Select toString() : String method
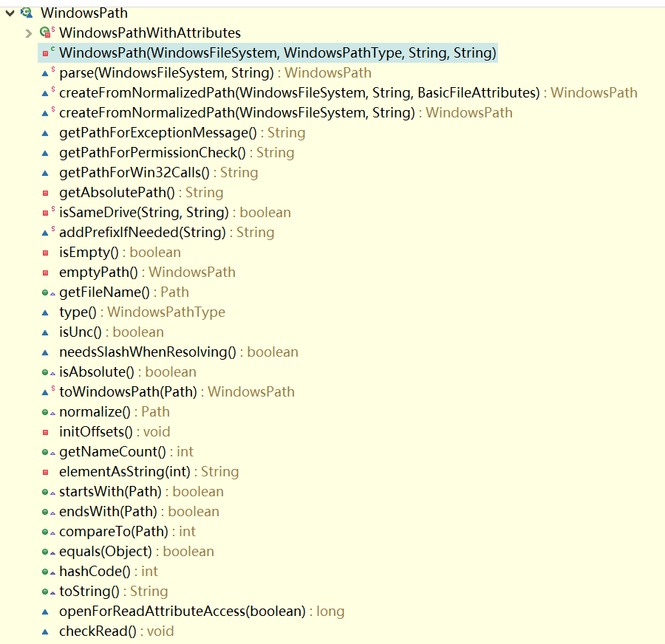The height and width of the screenshot is (644, 665). (x=114, y=591)
